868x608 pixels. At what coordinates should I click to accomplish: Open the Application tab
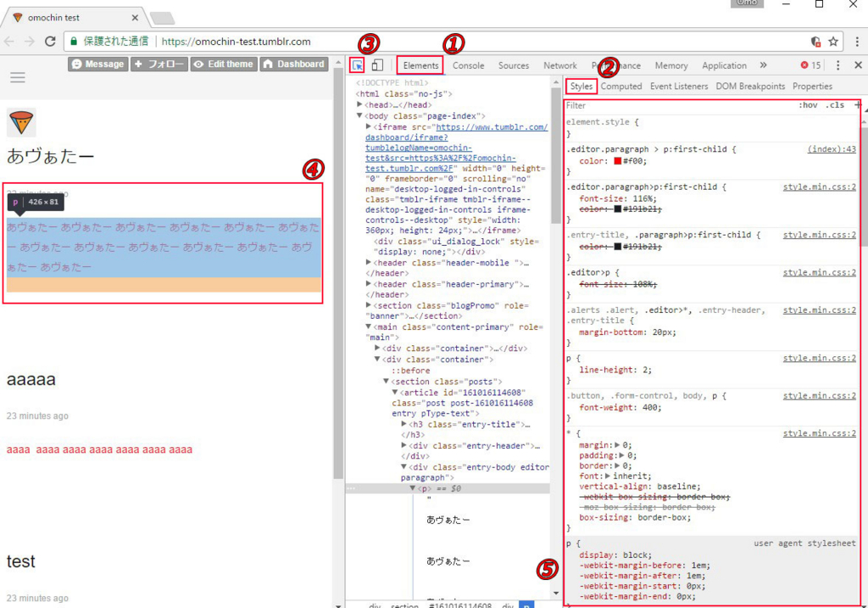coord(724,65)
